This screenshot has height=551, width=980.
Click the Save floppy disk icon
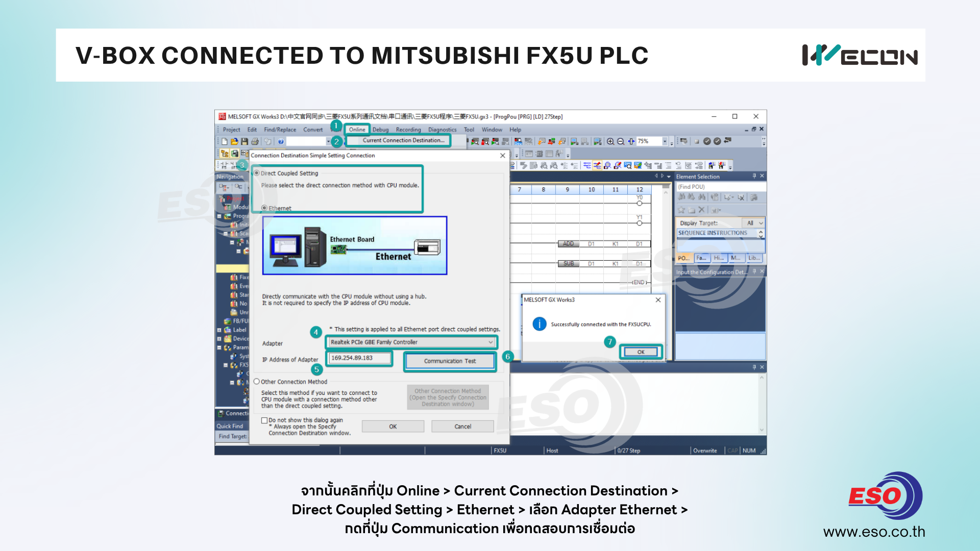point(244,141)
